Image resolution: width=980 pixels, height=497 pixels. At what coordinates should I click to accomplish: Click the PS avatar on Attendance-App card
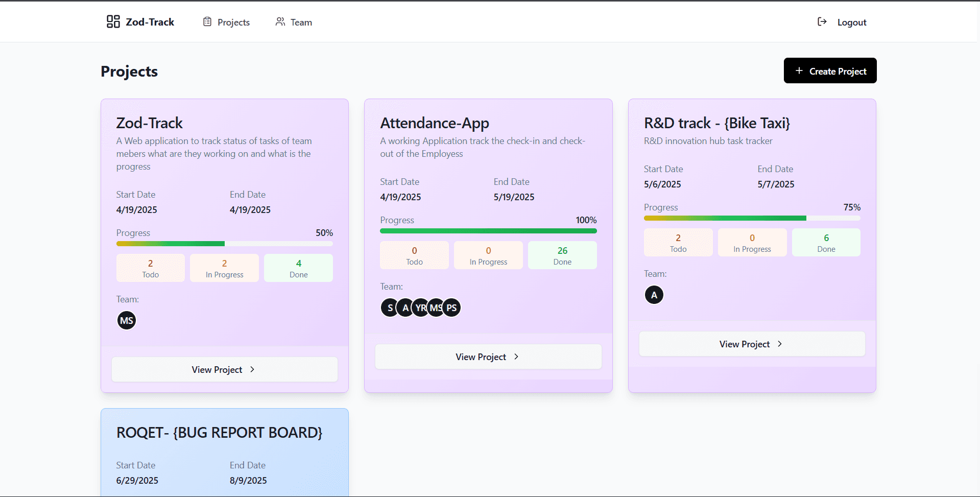451,308
